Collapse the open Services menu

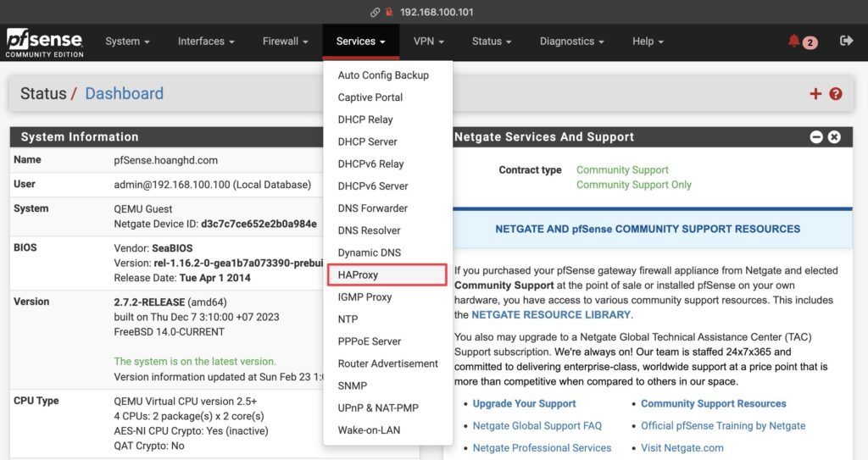click(x=360, y=41)
